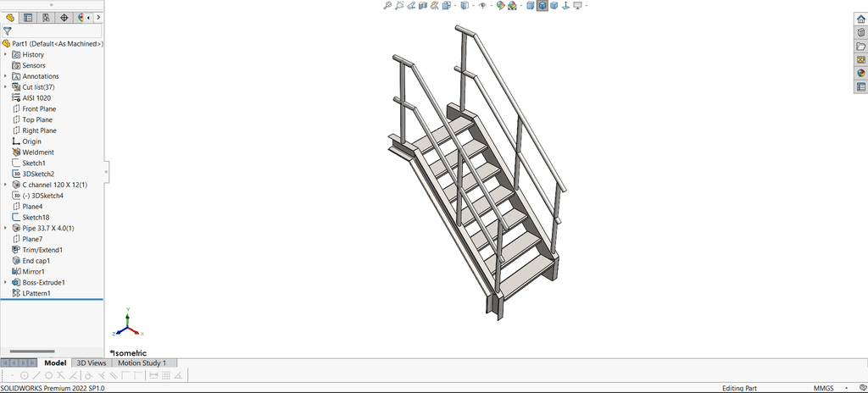Click Section View icon

[423, 6]
